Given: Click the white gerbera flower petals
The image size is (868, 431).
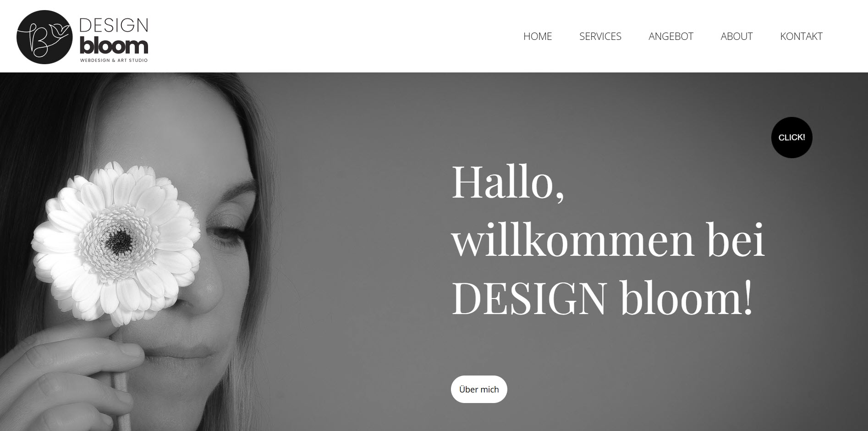Looking at the screenshot, I should [115, 241].
